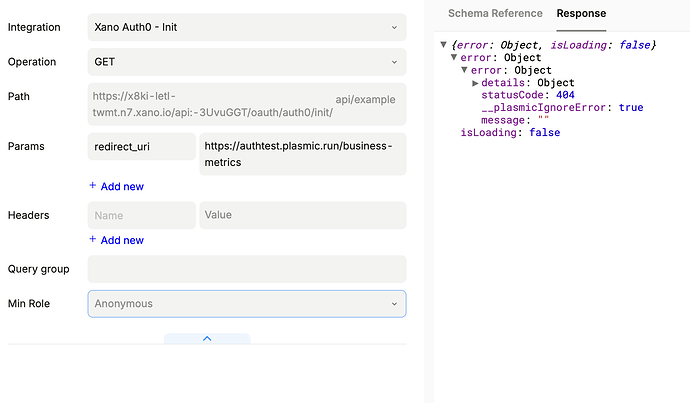Open the Min Role dropdown showing Anonymous
The width and height of the screenshot is (690, 403).
246,304
